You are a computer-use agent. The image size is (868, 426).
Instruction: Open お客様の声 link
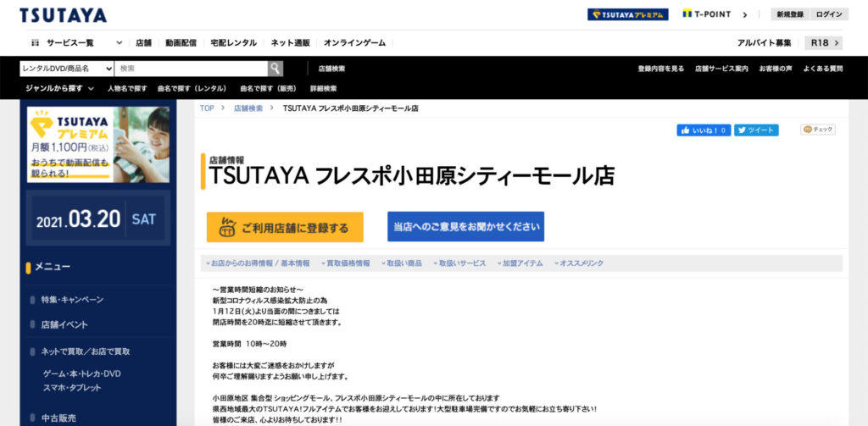pos(776,69)
